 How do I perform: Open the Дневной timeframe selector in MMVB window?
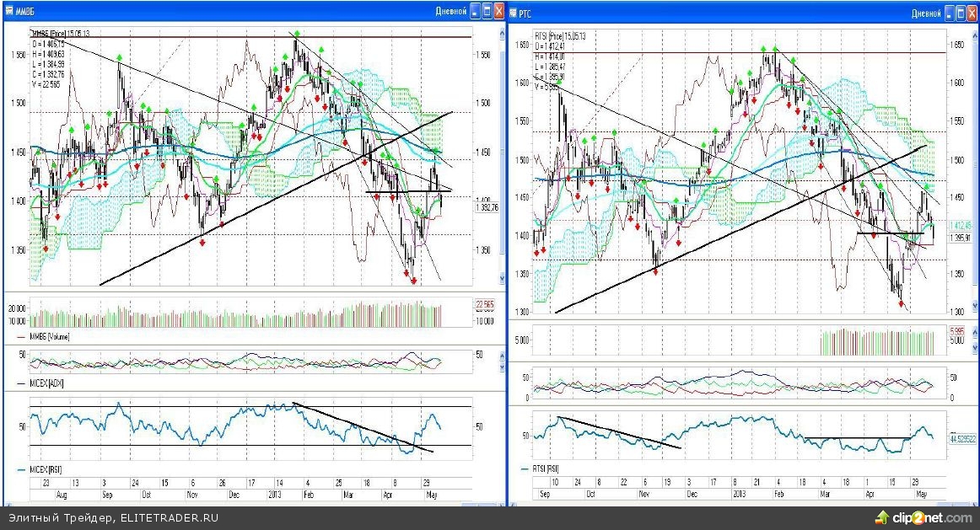pyautogui.click(x=450, y=11)
